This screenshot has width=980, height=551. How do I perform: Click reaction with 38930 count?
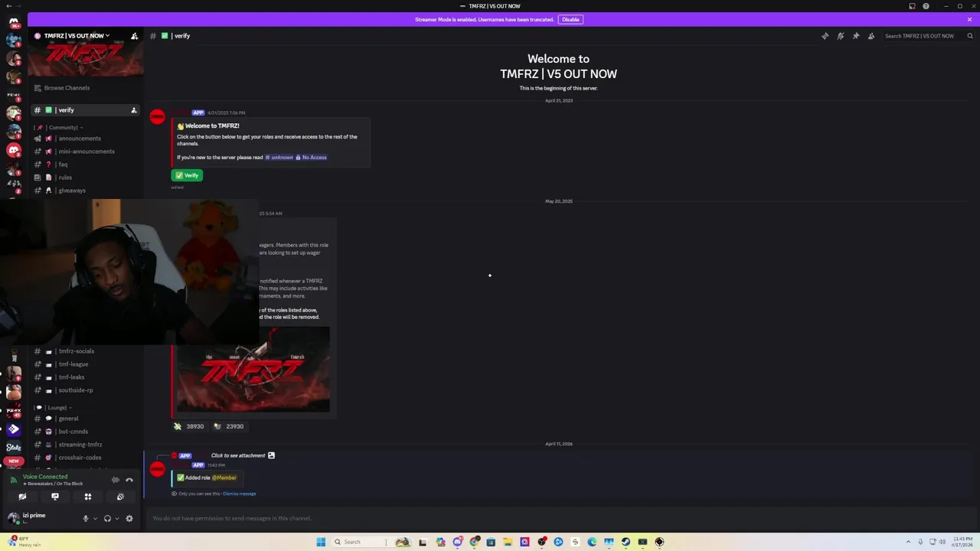click(x=189, y=426)
